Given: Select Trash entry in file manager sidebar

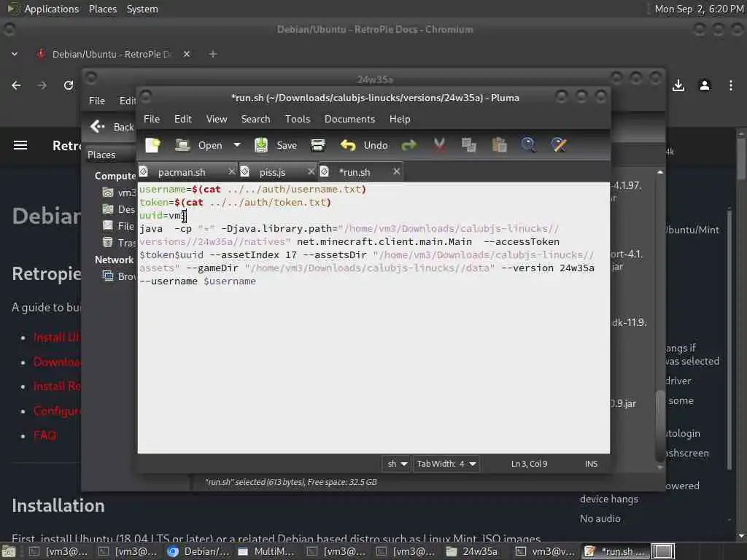Looking at the screenshot, I should pos(120,243).
